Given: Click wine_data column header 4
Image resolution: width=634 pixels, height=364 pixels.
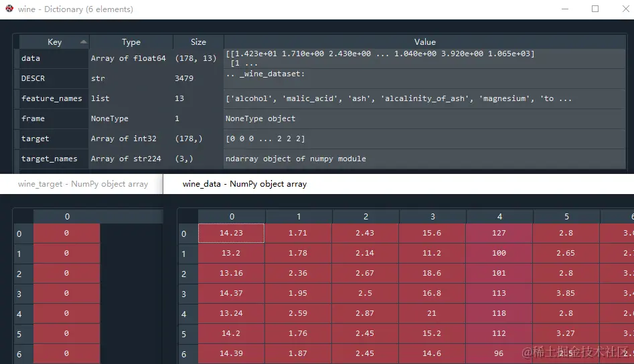Looking at the screenshot, I should (x=499, y=217).
